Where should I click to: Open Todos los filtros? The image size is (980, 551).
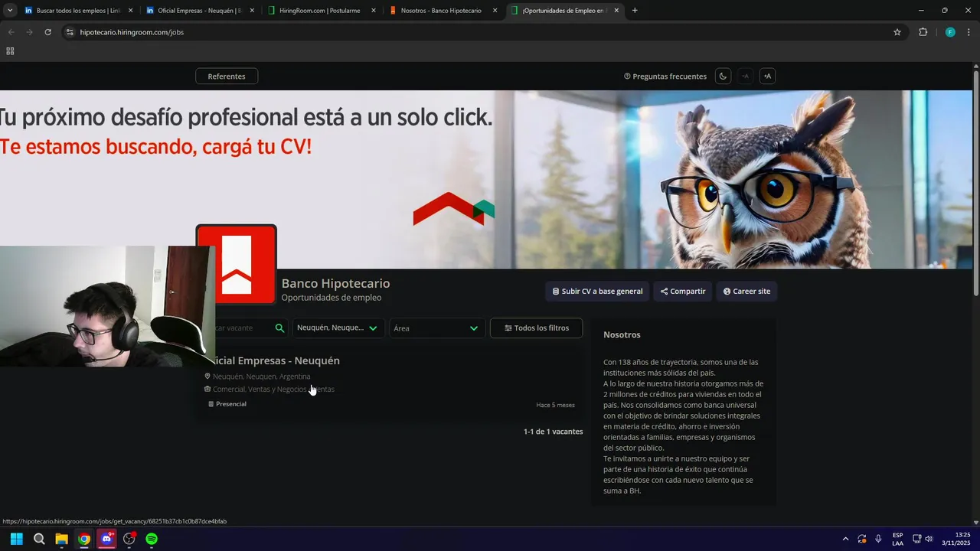tap(536, 328)
